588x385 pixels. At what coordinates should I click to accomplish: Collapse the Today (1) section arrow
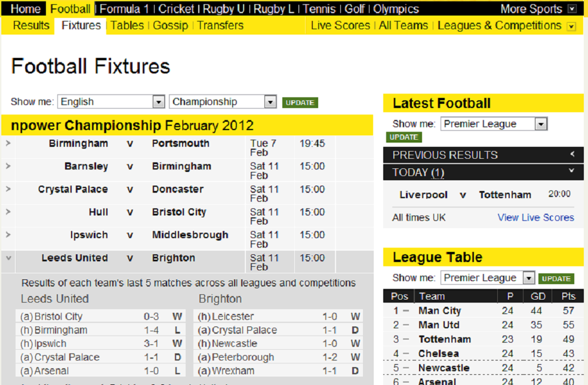pos(571,171)
